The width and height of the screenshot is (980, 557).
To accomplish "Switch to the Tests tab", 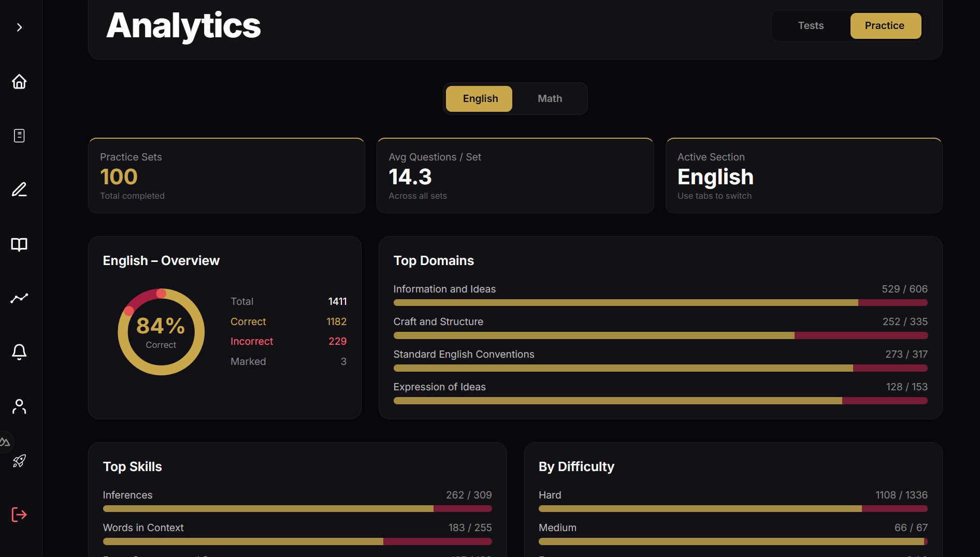I will [811, 26].
